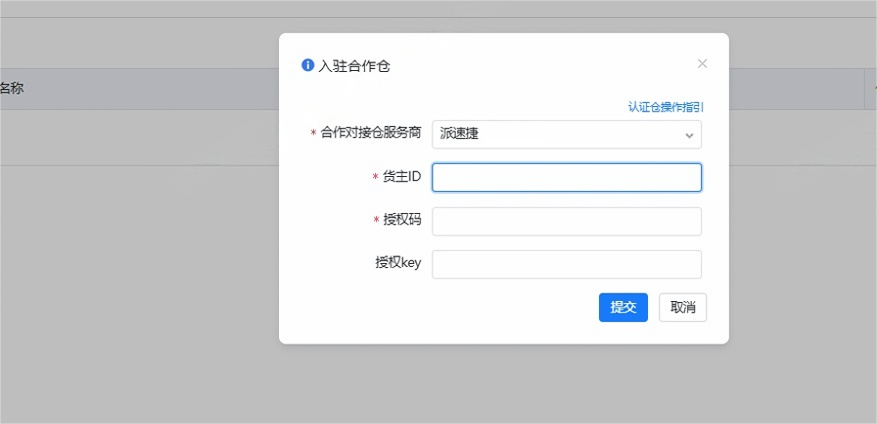Click the red asterisk beside 货主ID
The image size is (877, 424).
coord(376,177)
